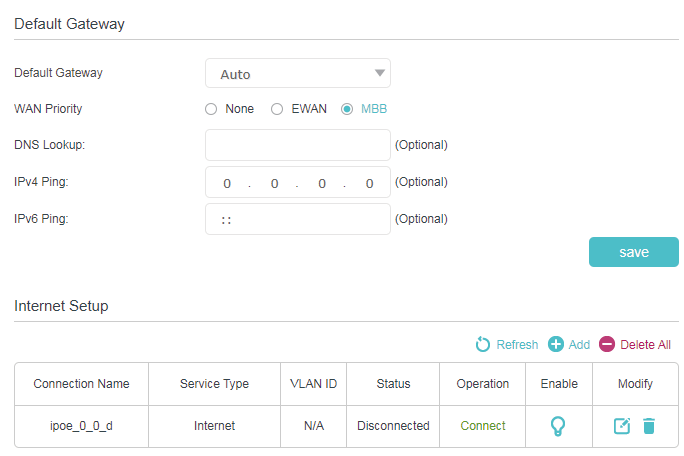Screen dimensions: 684x456
Task: Click the Internet service type cell
Action: tap(214, 426)
